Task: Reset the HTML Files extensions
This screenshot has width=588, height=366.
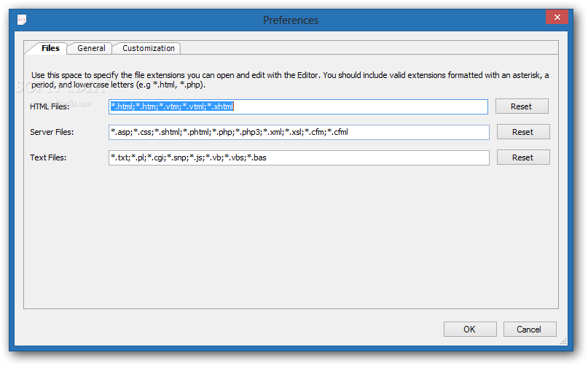Action: click(x=521, y=106)
